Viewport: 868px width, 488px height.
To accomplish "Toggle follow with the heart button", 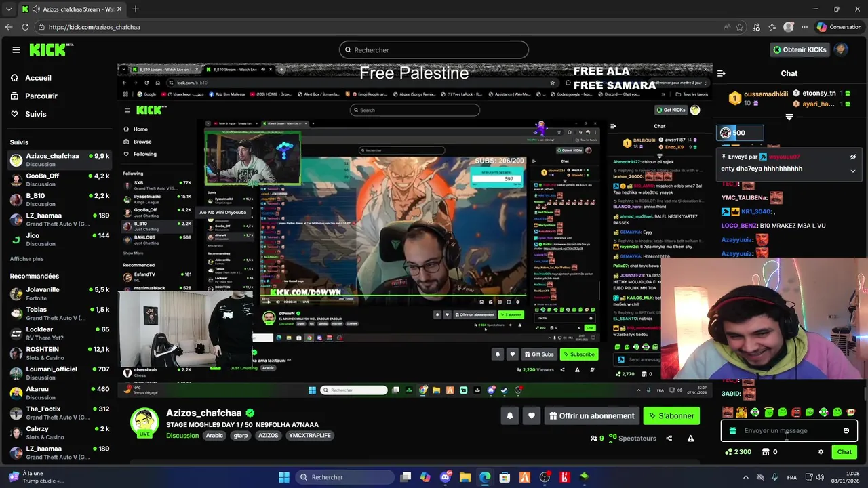I will [x=532, y=416].
